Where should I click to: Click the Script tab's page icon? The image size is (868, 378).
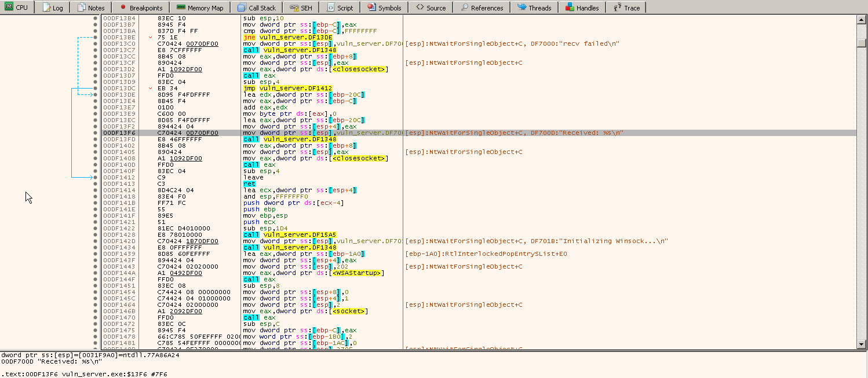pos(330,8)
